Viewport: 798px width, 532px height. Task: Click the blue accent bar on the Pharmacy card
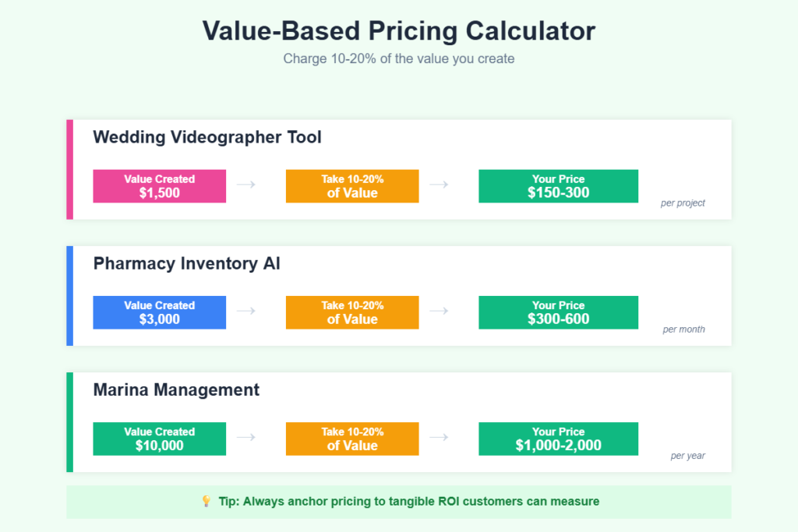69,295
